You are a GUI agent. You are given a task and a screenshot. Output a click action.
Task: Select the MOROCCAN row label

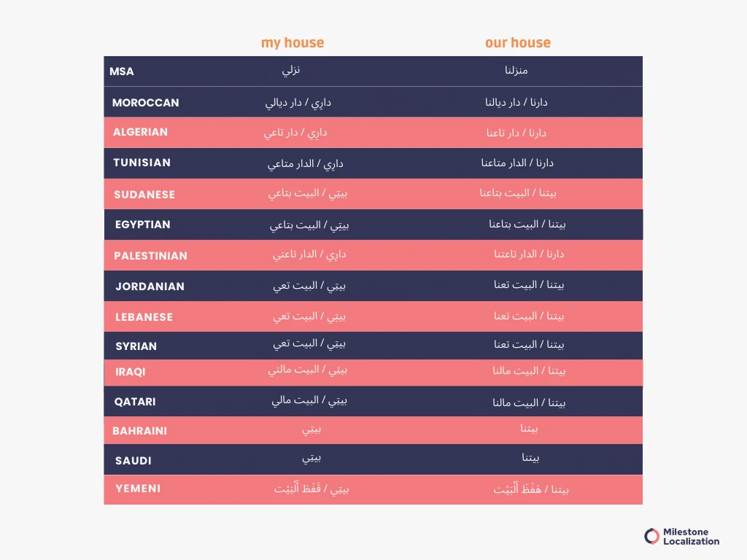pyautogui.click(x=145, y=103)
